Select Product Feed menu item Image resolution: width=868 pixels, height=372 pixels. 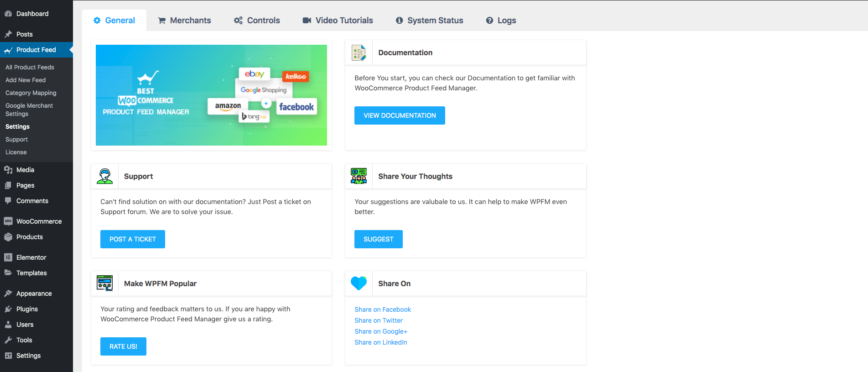36,50
